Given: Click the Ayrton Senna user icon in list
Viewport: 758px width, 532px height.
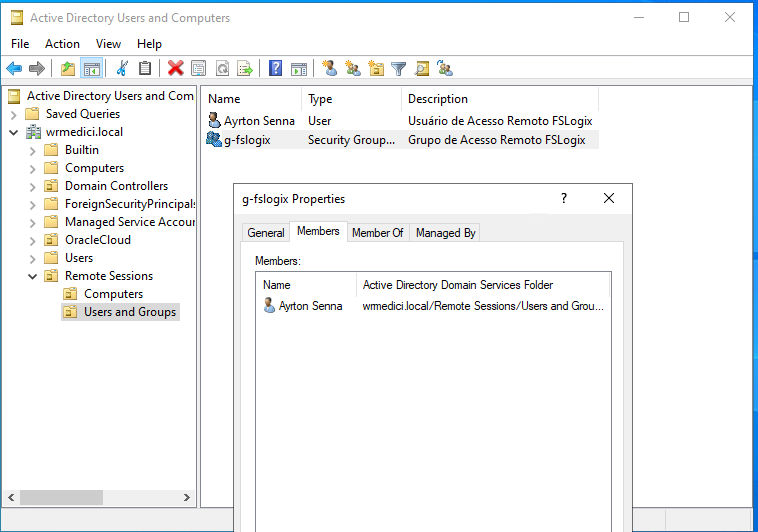Looking at the screenshot, I should point(214,120).
